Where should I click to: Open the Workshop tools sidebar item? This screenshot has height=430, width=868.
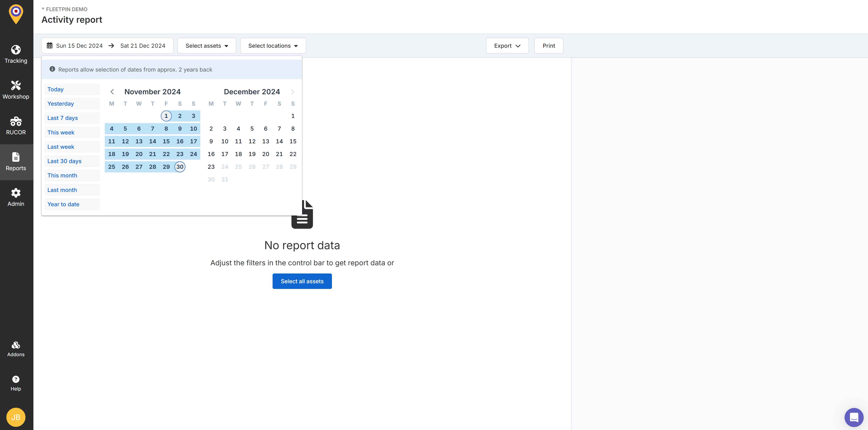tap(16, 90)
